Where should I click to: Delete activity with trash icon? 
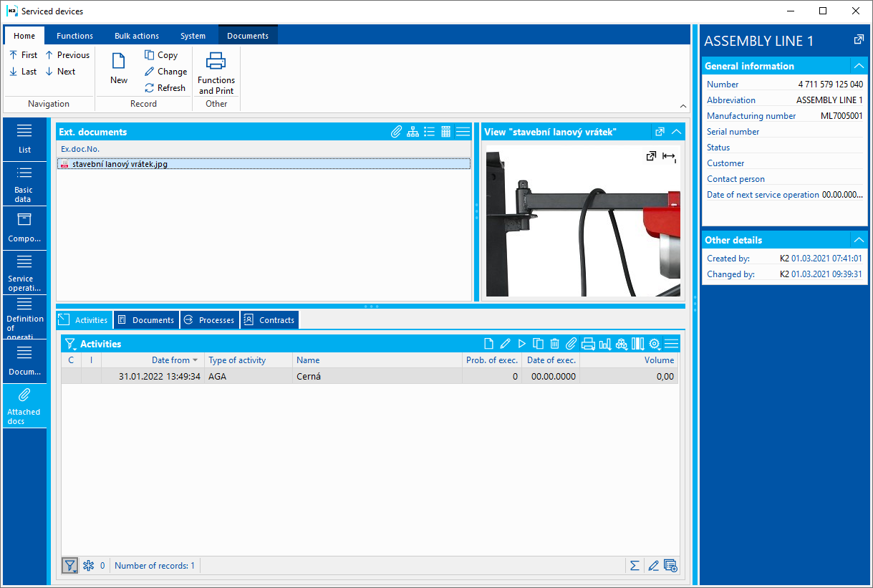[554, 344]
